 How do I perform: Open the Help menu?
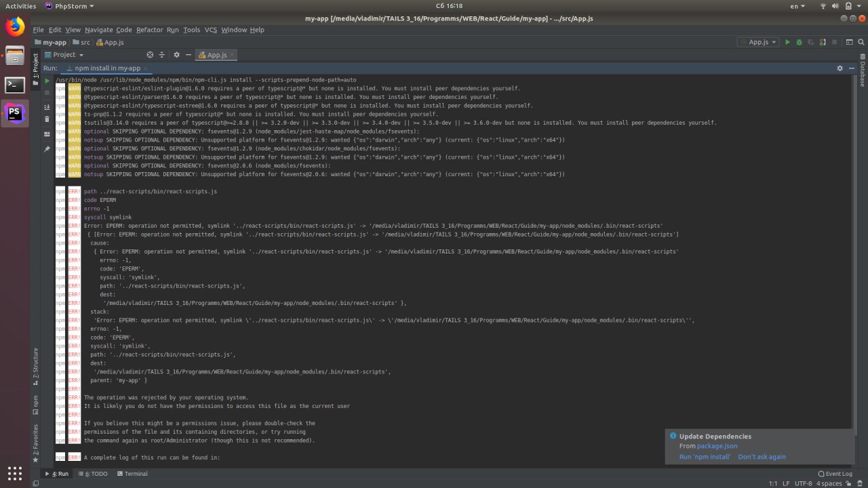click(257, 30)
